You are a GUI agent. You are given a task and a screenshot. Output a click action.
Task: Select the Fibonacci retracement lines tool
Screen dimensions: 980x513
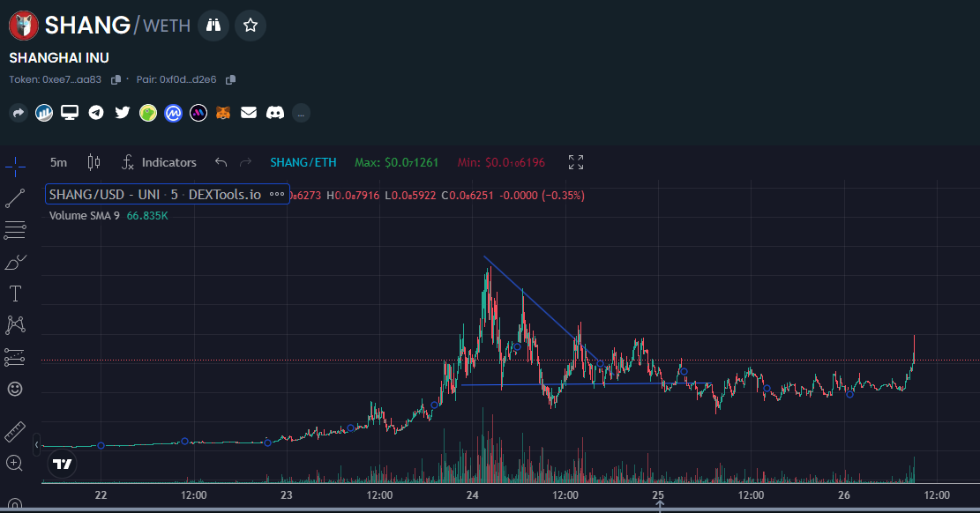tap(15, 230)
